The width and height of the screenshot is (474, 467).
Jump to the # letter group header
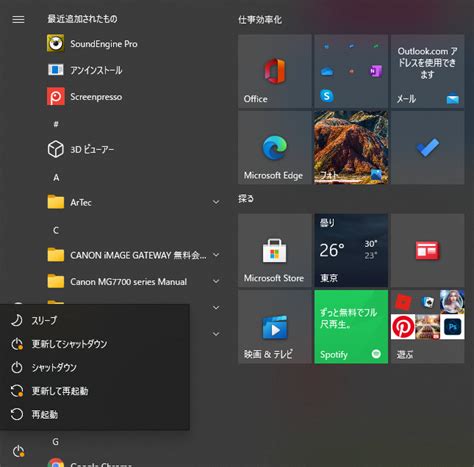[56, 124]
